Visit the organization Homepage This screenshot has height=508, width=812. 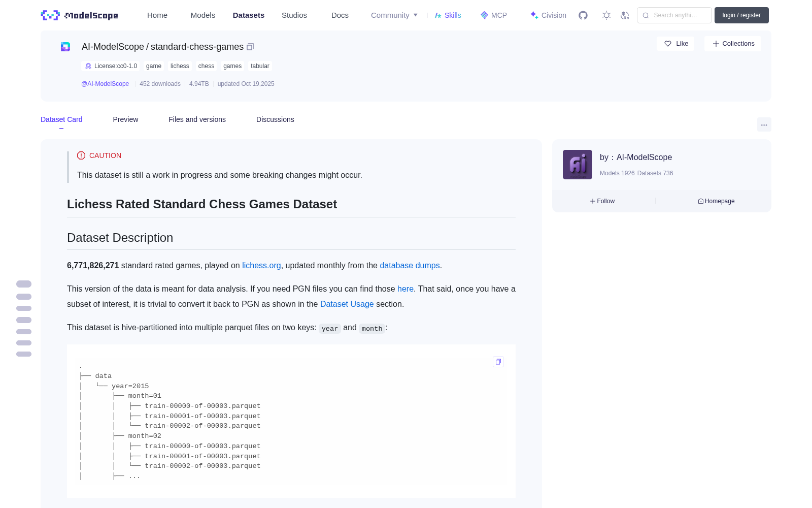[x=716, y=201]
